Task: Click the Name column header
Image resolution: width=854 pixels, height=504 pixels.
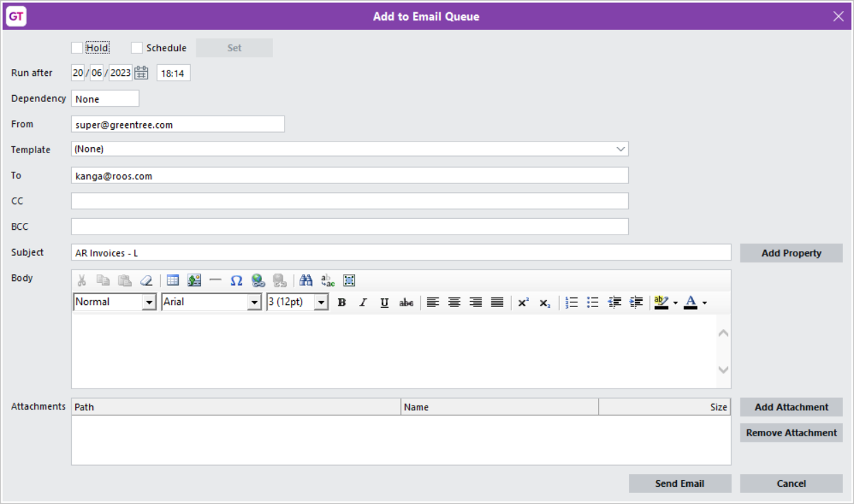Action: 500,407
